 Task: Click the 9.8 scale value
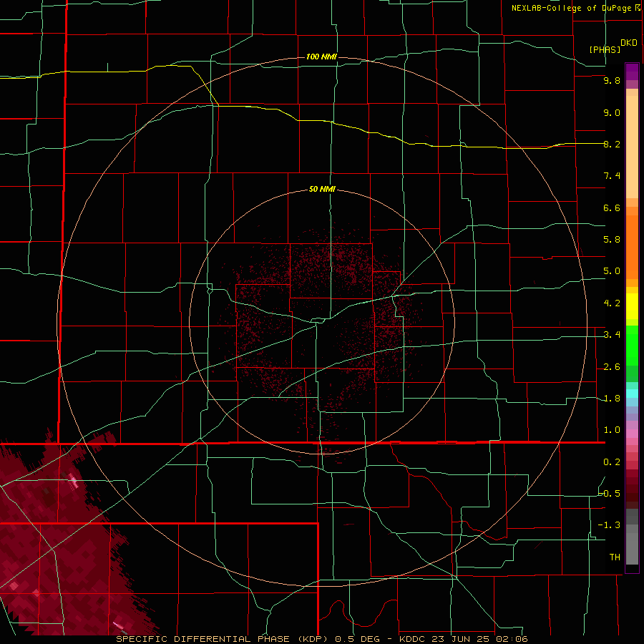pyautogui.click(x=612, y=80)
